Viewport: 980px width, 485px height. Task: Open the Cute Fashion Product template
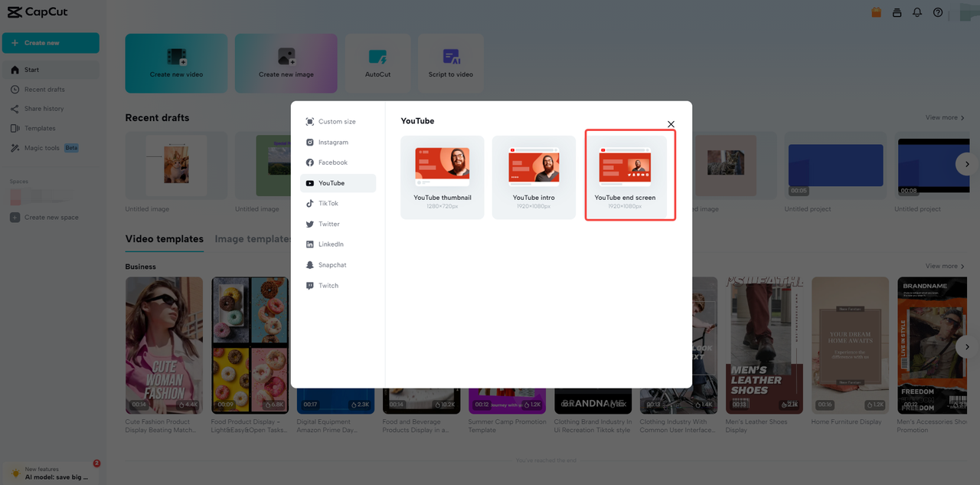[x=165, y=346]
